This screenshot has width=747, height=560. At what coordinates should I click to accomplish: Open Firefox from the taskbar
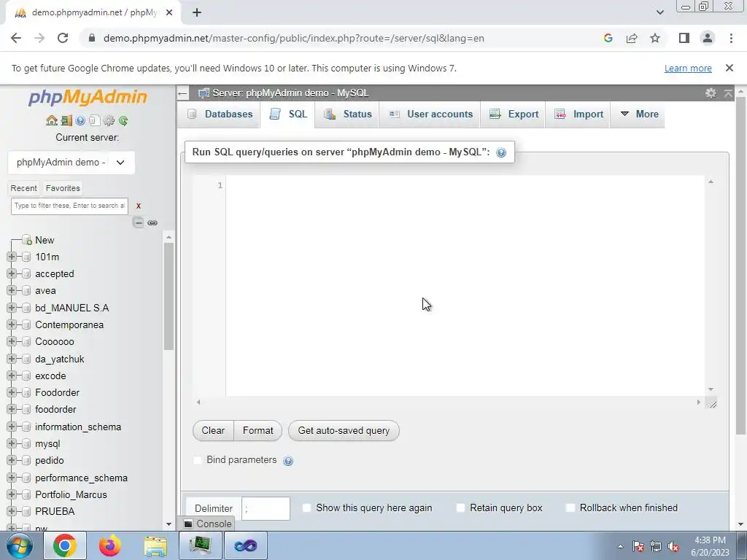pyautogui.click(x=110, y=545)
